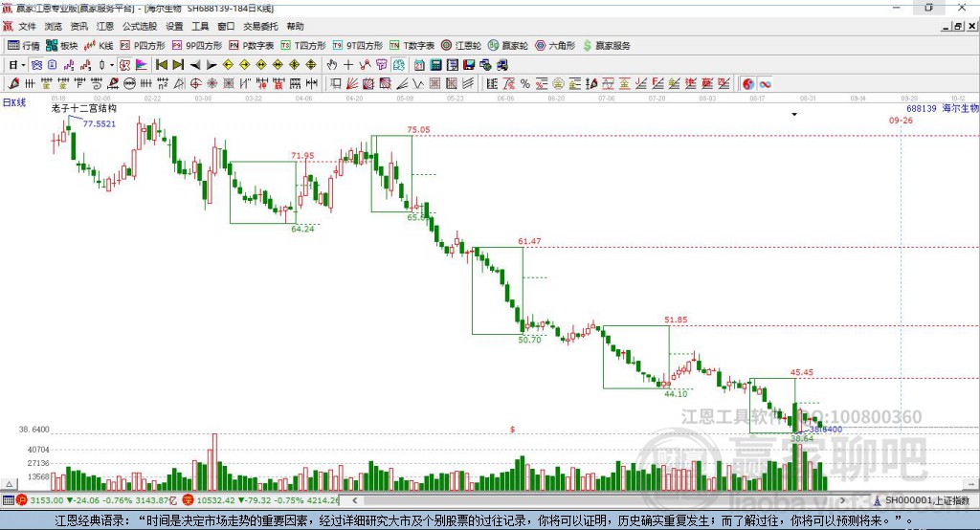Image resolution: width=980 pixels, height=530 pixels.
Task: Open the 窗口 menu
Action: pyautogui.click(x=226, y=26)
